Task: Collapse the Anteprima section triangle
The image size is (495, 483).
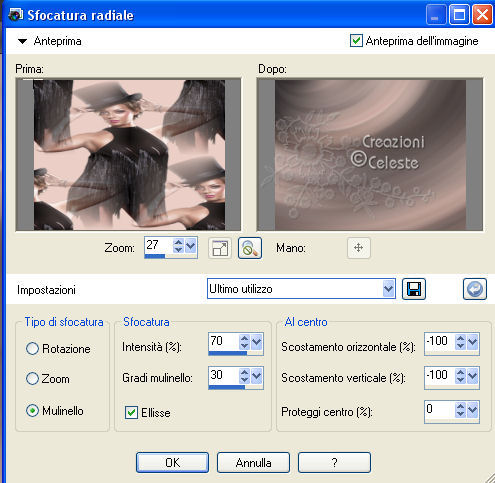Action: click(x=22, y=41)
